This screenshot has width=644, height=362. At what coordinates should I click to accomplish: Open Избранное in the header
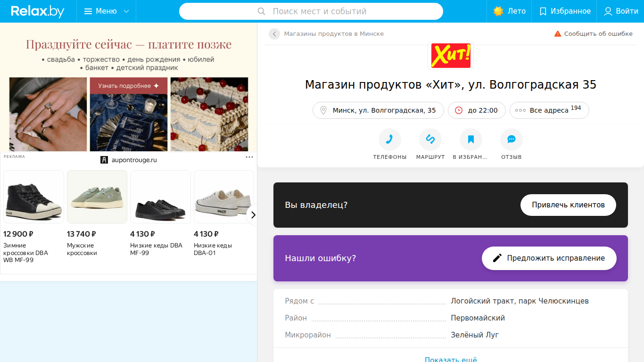click(x=564, y=11)
